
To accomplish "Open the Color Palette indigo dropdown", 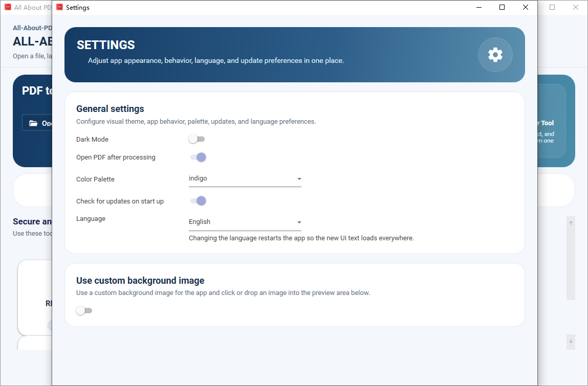I will point(245,179).
